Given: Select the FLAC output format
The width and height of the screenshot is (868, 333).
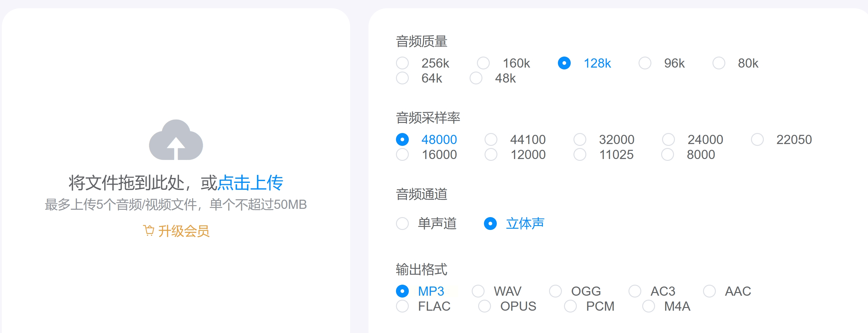Looking at the screenshot, I should (402, 306).
